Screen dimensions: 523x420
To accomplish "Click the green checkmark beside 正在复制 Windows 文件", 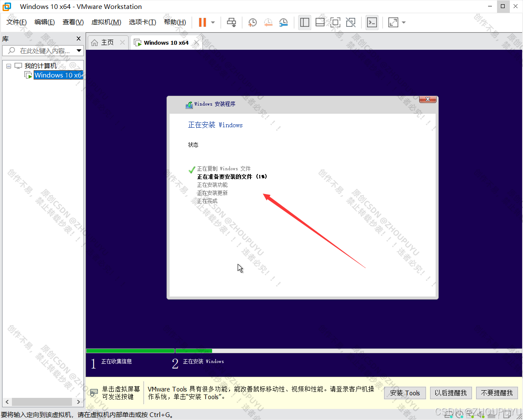I will point(192,170).
